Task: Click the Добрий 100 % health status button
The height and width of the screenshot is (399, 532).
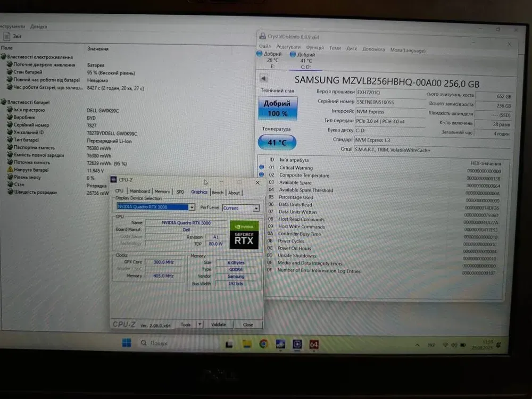Action: pyautogui.click(x=277, y=109)
